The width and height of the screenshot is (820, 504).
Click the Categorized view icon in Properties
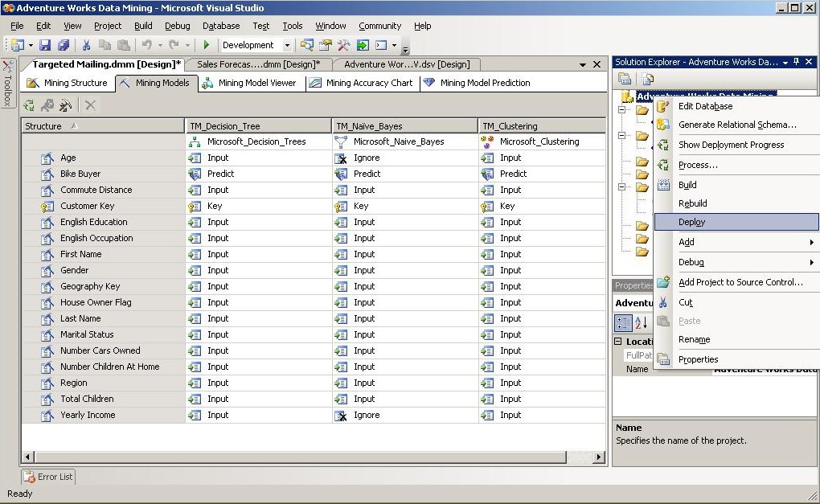click(x=623, y=322)
